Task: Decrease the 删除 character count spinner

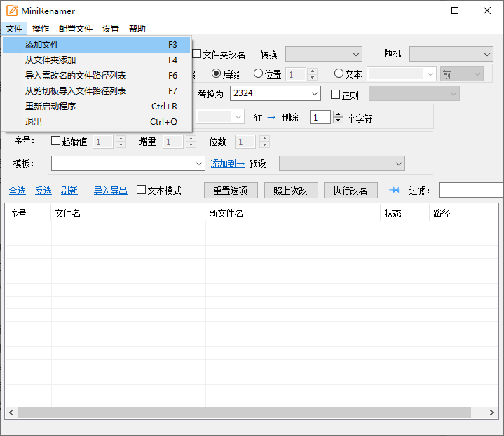Action: point(338,121)
